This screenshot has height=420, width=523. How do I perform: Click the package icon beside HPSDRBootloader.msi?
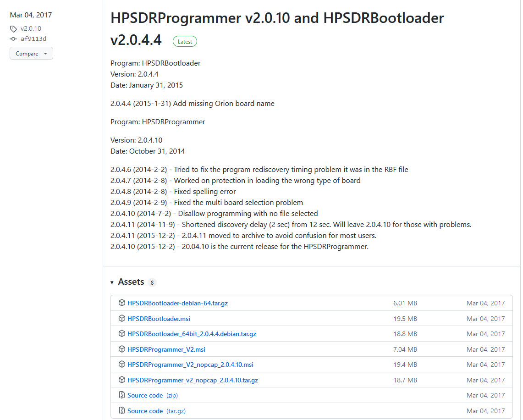tap(122, 318)
